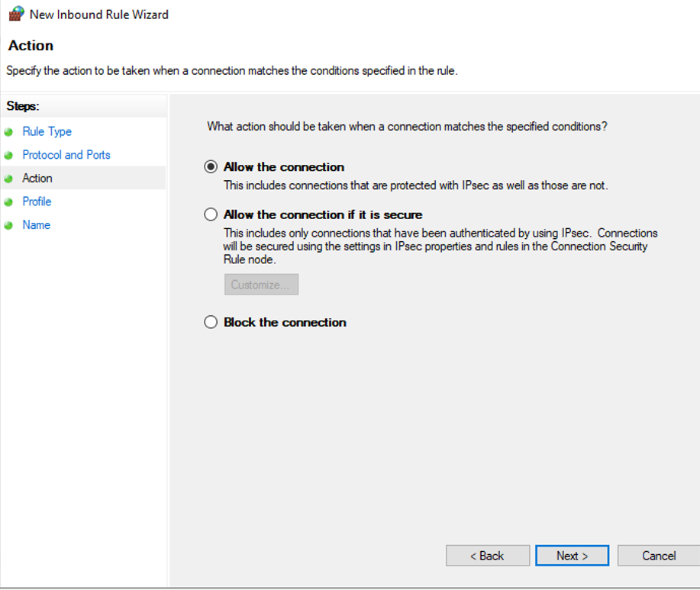Select Allow the connection radio button
The image size is (700, 590).
tap(211, 167)
